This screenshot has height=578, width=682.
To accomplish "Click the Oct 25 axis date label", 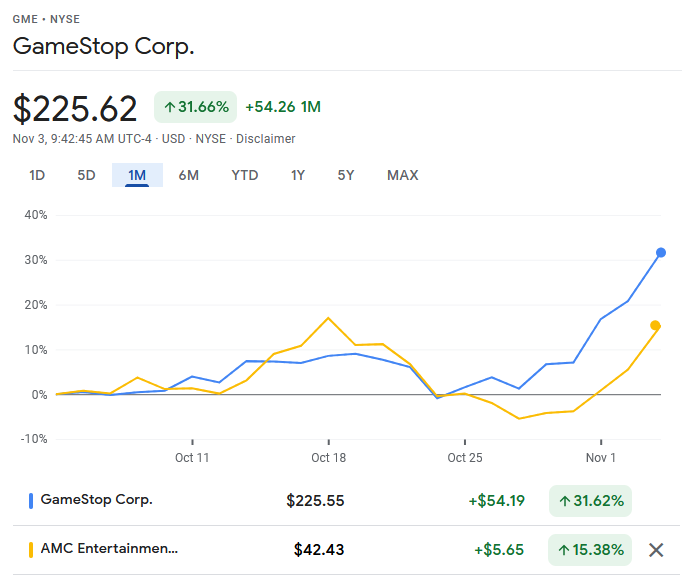I will pyautogui.click(x=465, y=458).
